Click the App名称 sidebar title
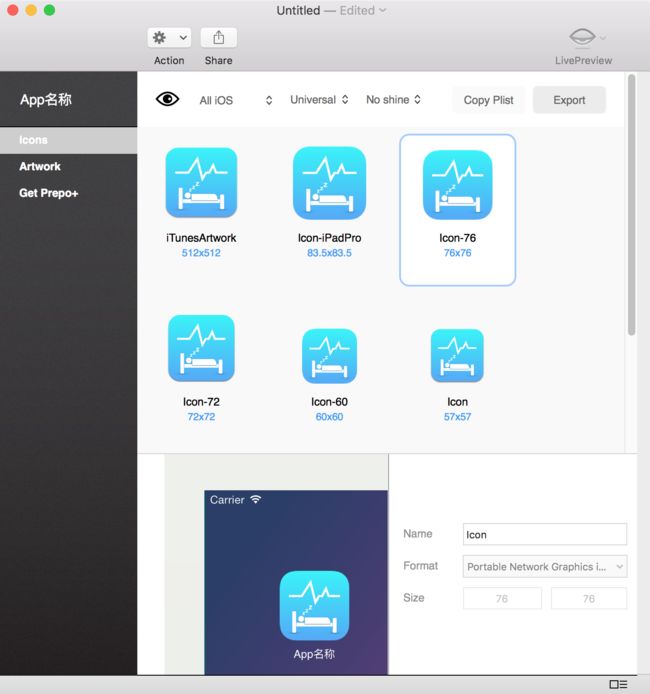This screenshot has height=694, width=650. 46,100
